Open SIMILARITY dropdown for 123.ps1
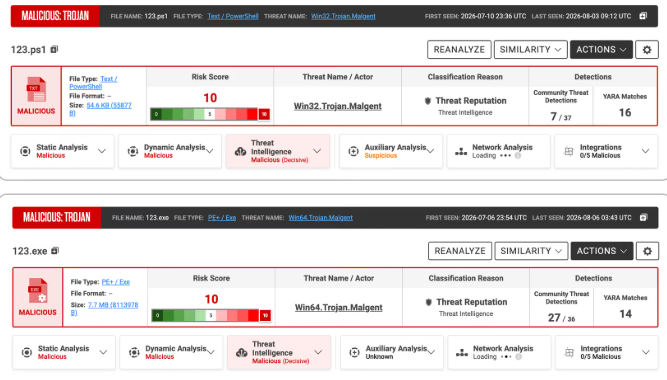Viewport: 667px width, 380px height. 530,50
